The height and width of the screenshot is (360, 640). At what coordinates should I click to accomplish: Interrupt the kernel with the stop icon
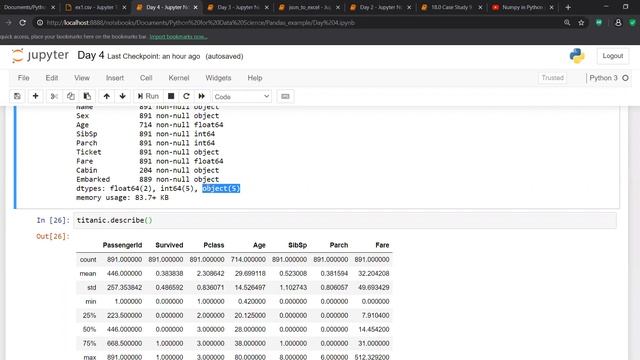(x=171, y=96)
